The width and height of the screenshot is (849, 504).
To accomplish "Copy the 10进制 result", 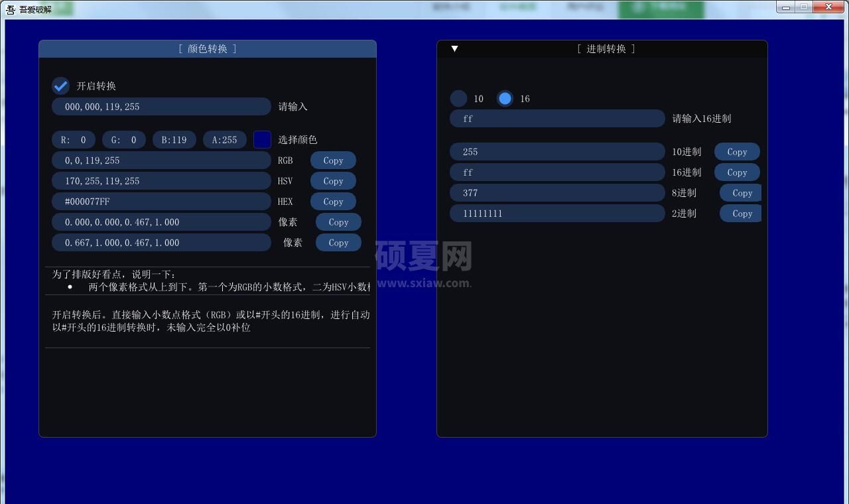I will point(737,152).
